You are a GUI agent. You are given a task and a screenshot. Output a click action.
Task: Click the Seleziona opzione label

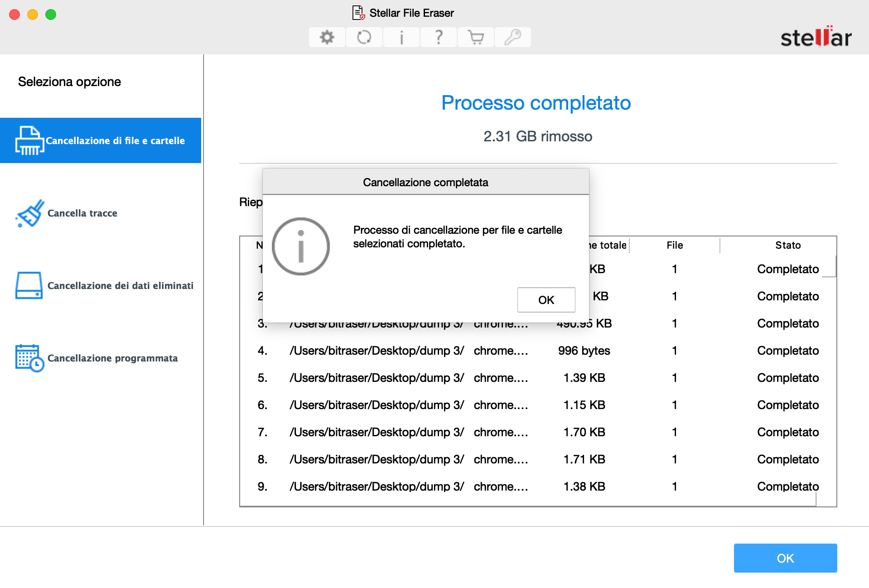click(69, 82)
